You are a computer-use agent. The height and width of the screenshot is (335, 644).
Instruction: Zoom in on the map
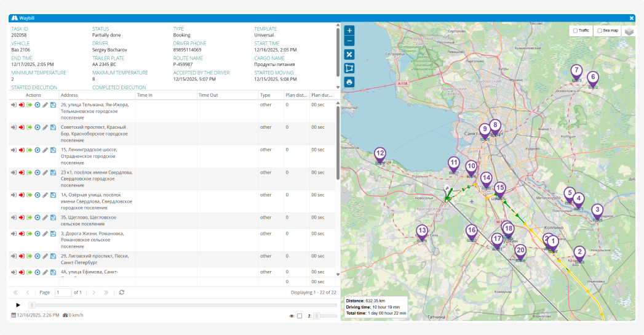[x=349, y=30]
